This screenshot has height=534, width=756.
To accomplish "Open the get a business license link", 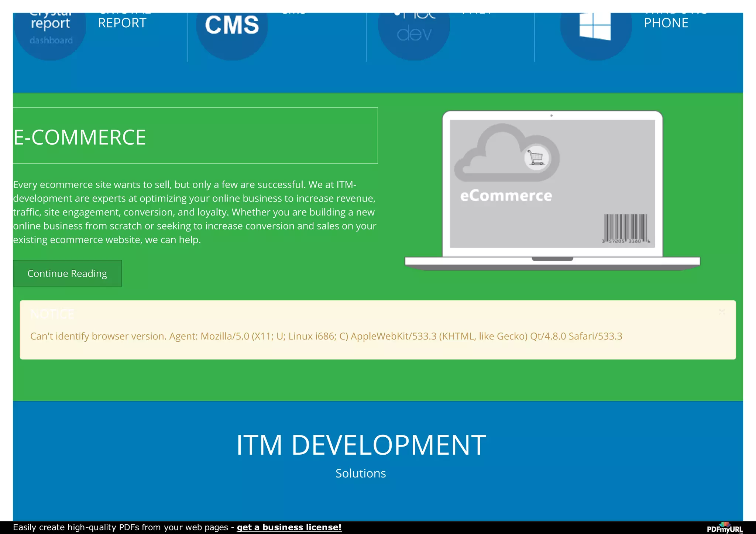I will pyautogui.click(x=289, y=527).
